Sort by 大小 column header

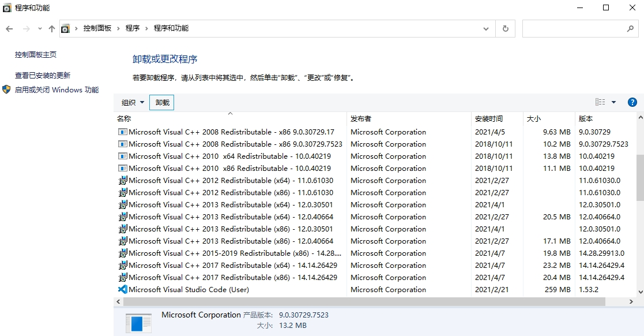pos(549,119)
